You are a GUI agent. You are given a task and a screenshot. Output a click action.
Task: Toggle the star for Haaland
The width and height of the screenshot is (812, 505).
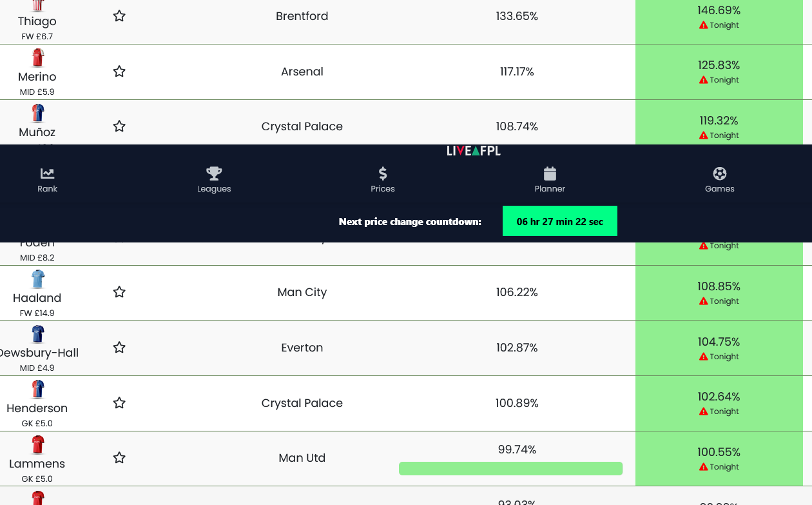click(119, 292)
